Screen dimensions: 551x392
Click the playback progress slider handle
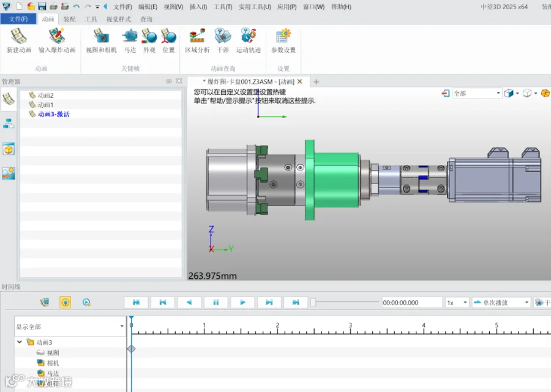coord(313,302)
